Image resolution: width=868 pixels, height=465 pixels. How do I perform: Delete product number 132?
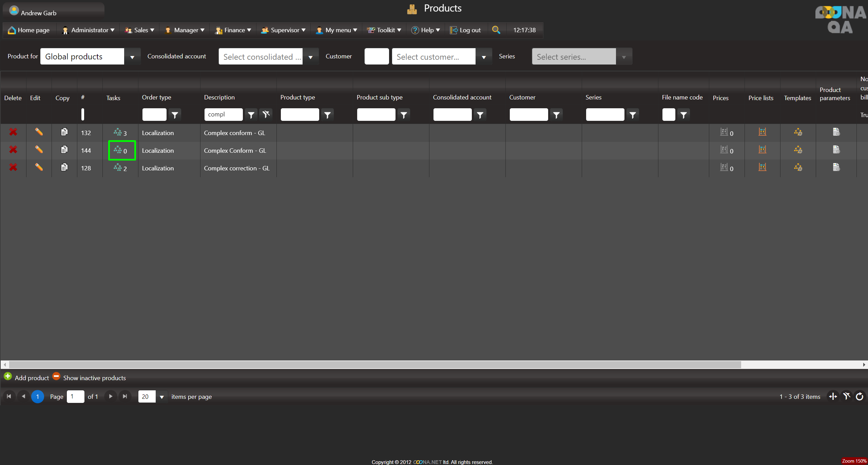tap(13, 132)
